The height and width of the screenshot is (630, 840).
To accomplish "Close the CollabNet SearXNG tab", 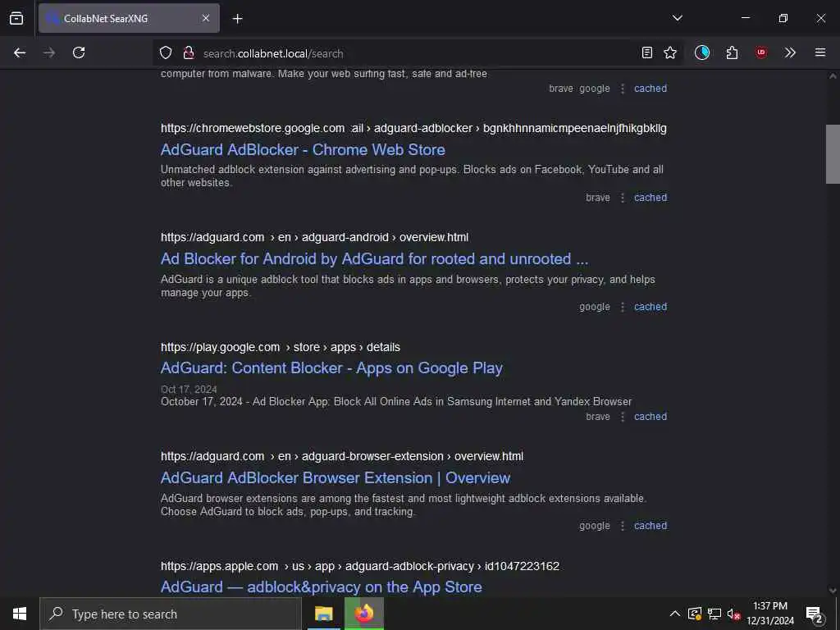I will 206,18.
